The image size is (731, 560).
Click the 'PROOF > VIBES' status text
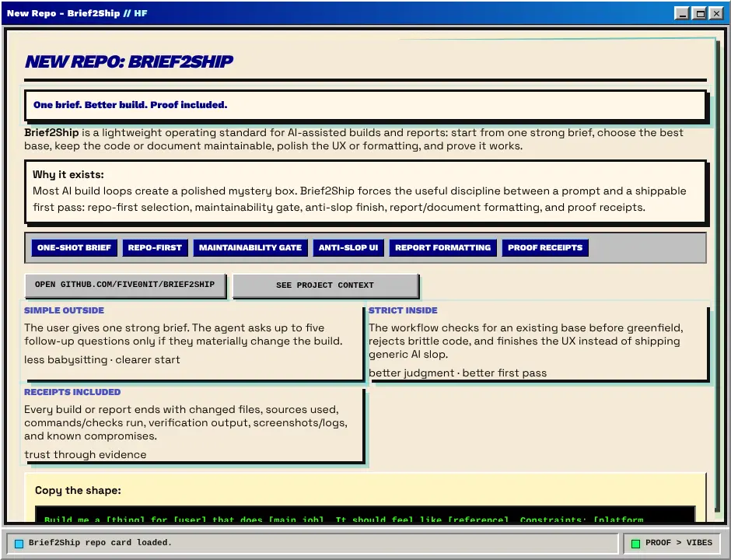(679, 543)
